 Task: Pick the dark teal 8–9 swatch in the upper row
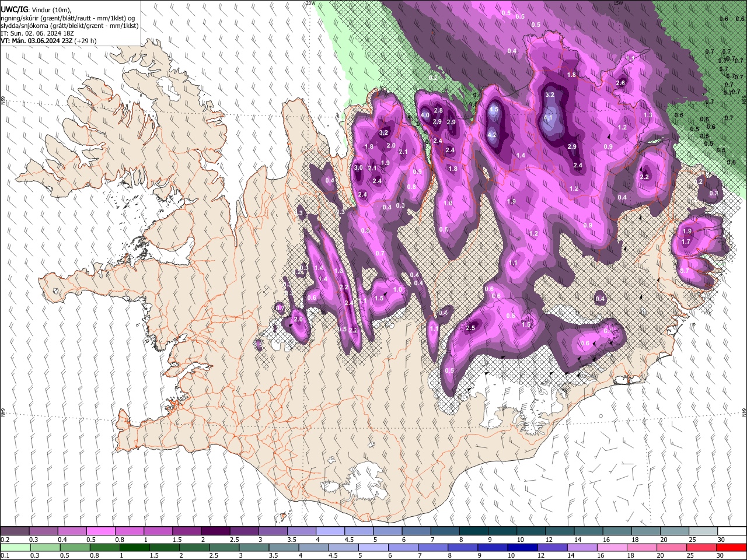coord(473,531)
